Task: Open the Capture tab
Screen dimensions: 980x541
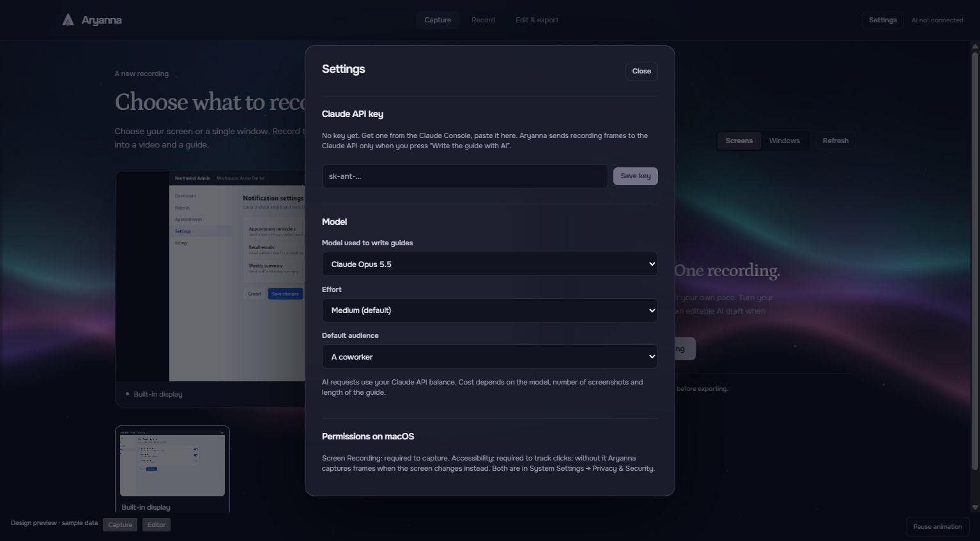Action: point(438,20)
